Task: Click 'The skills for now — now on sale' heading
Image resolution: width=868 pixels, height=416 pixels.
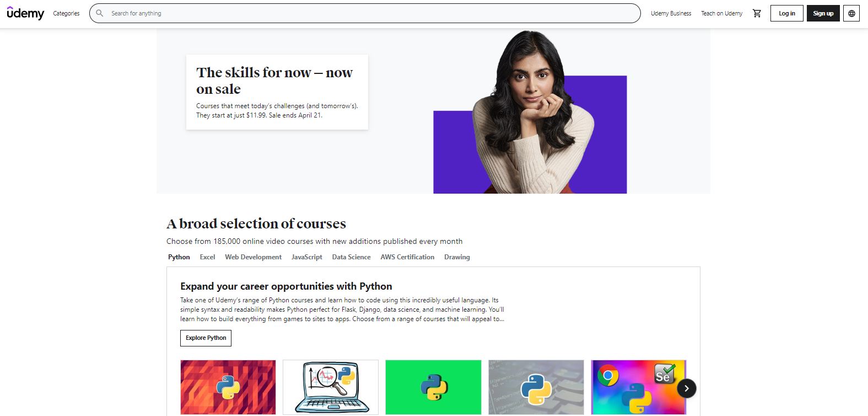Action: pos(274,81)
